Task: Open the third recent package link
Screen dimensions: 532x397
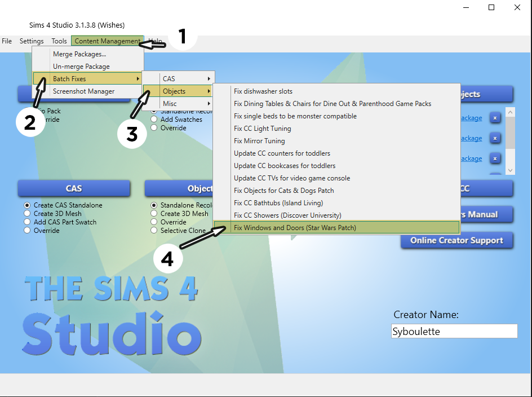Action: click(x=471, y=158)
